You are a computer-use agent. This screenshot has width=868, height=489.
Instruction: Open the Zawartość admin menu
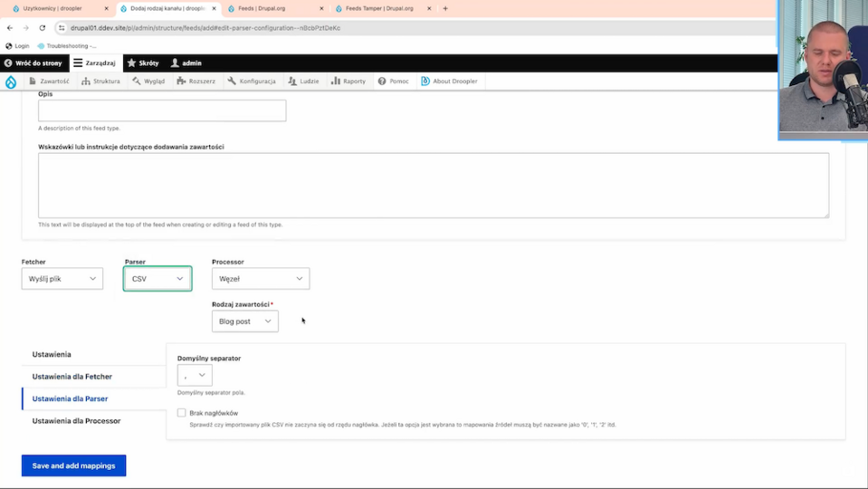[49, 81]
